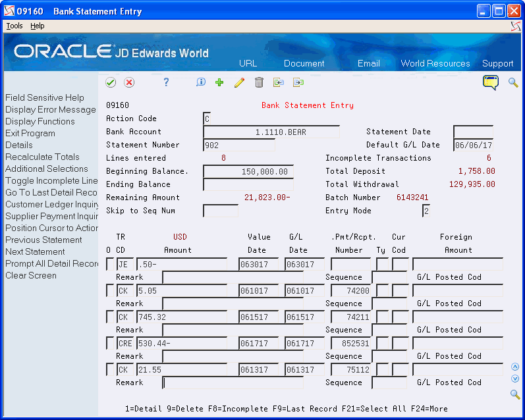Screen dimensions: 525x420
Task: Click Go To Last Detail Record link
Action: [51, 192]
